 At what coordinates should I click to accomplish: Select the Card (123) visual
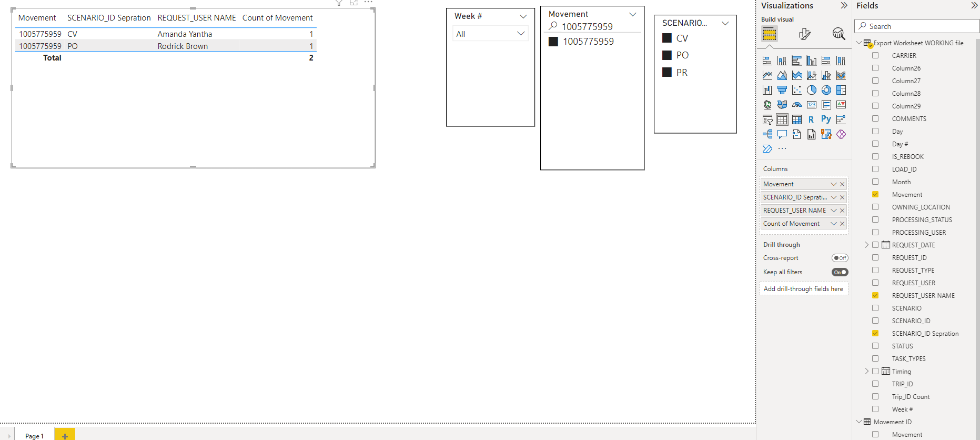point(812,105)
